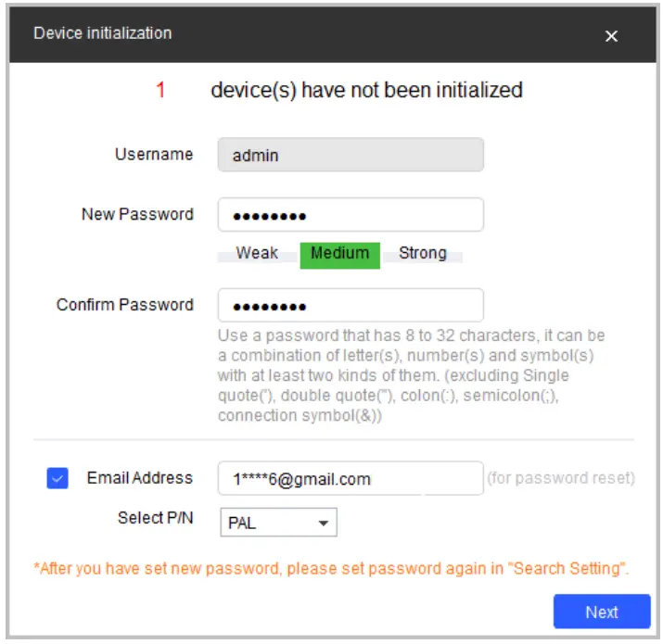Click the Username field showing admin
663x644 pixels.
pos(351,156)
